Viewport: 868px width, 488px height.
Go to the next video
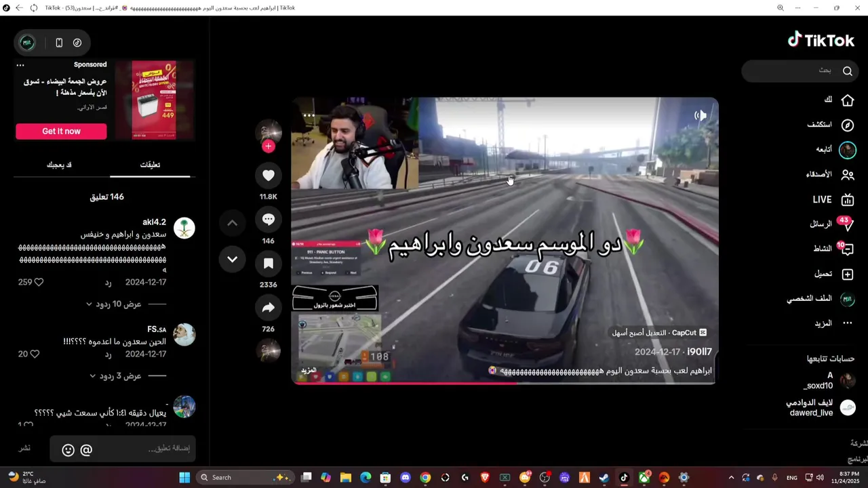232,259
